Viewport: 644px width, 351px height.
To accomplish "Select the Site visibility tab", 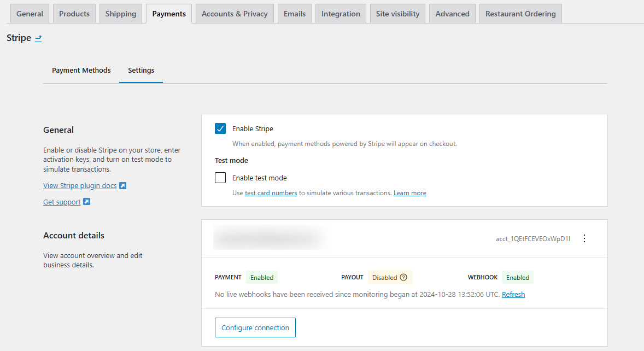I will pos(397,13).
